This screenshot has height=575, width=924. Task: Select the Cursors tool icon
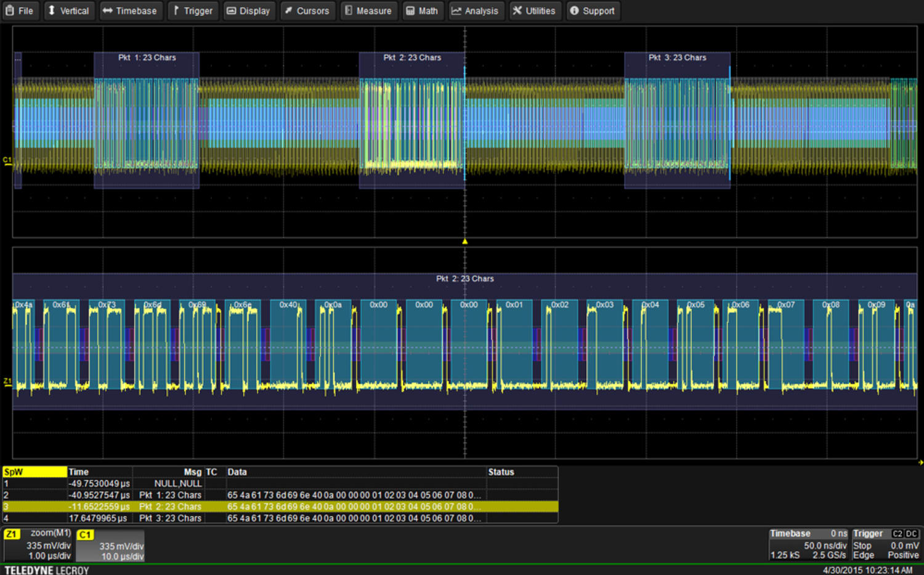coord(288,10)
